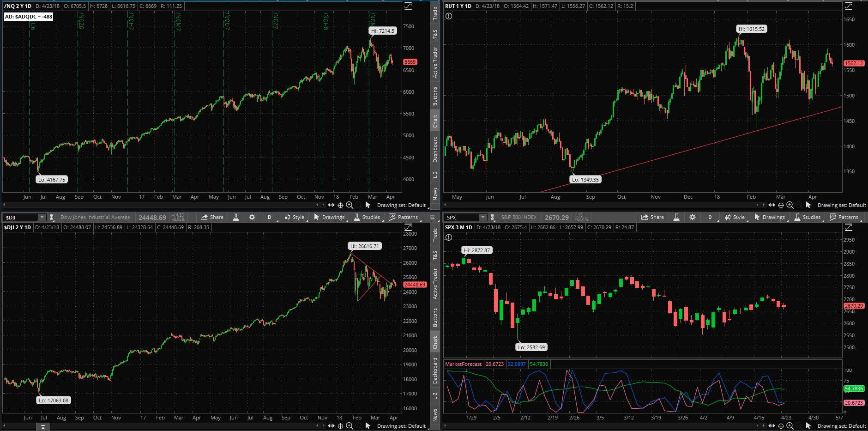Open the flask icon in $DJI toolbar
Viewport: 868px width, 431px height.
click(x=236, y=217)
